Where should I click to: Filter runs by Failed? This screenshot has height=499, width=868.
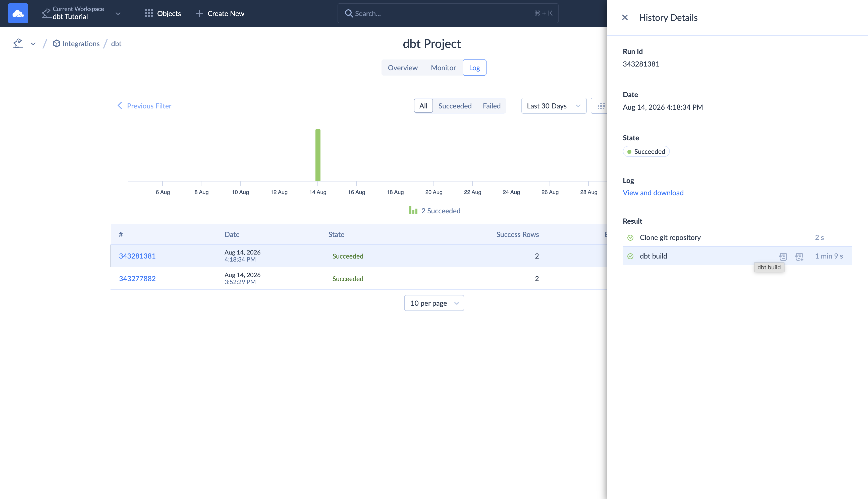point(492,106)
